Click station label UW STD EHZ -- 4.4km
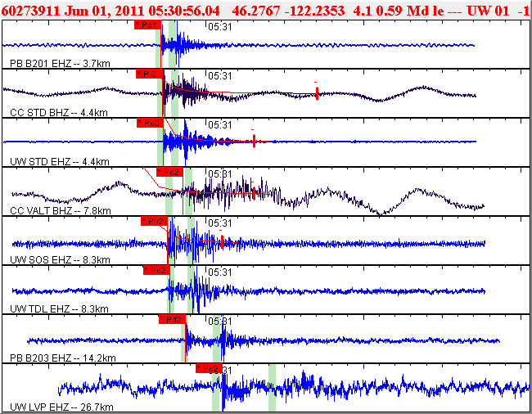The width and height of the screenshot is (532, 414). 60,161
